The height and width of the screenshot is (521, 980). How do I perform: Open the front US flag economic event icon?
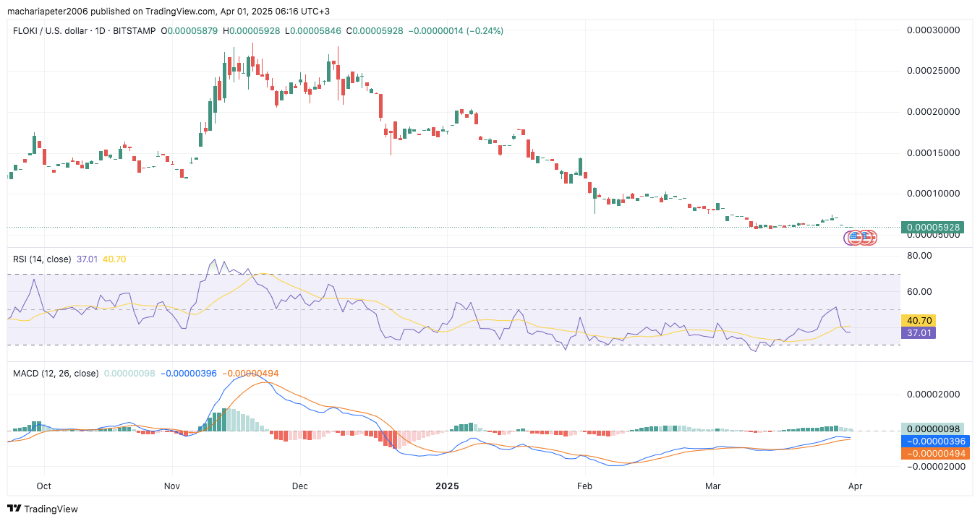pos(856,237)
